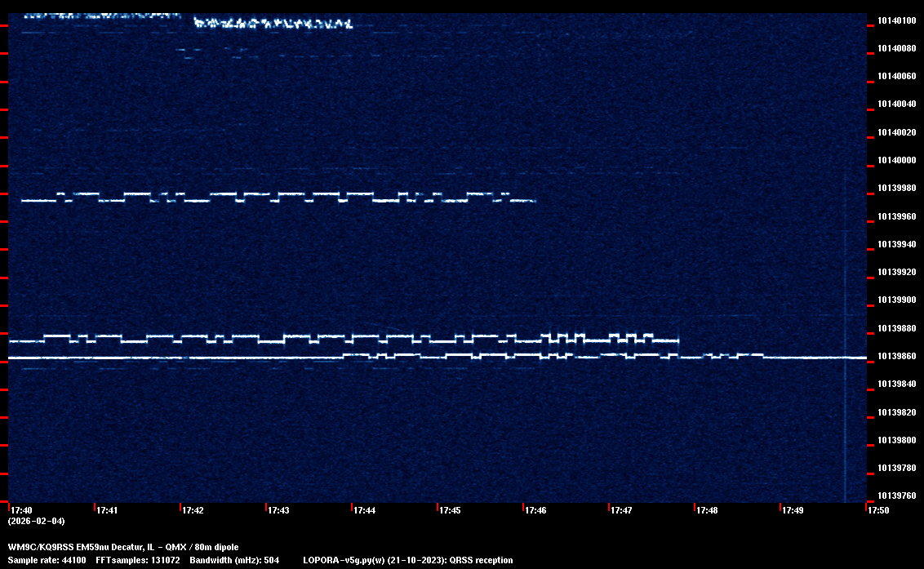Click the 10140000 frequency scale label
The height and width of the screenshot is (569, 924).
coord(896,161)
